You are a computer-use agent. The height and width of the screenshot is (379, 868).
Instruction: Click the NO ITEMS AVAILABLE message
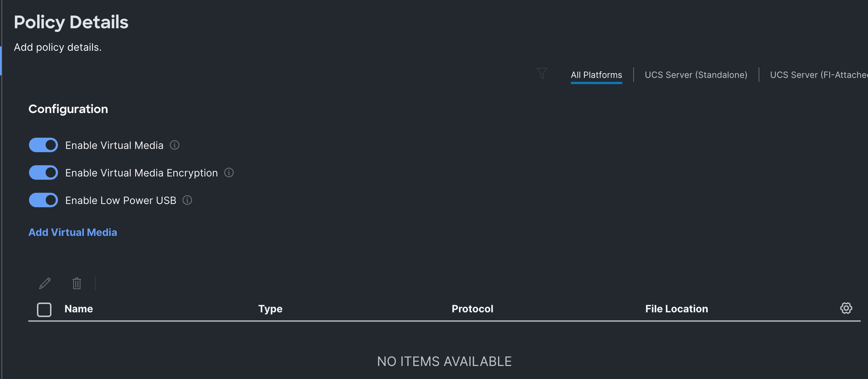coord(444,361)
